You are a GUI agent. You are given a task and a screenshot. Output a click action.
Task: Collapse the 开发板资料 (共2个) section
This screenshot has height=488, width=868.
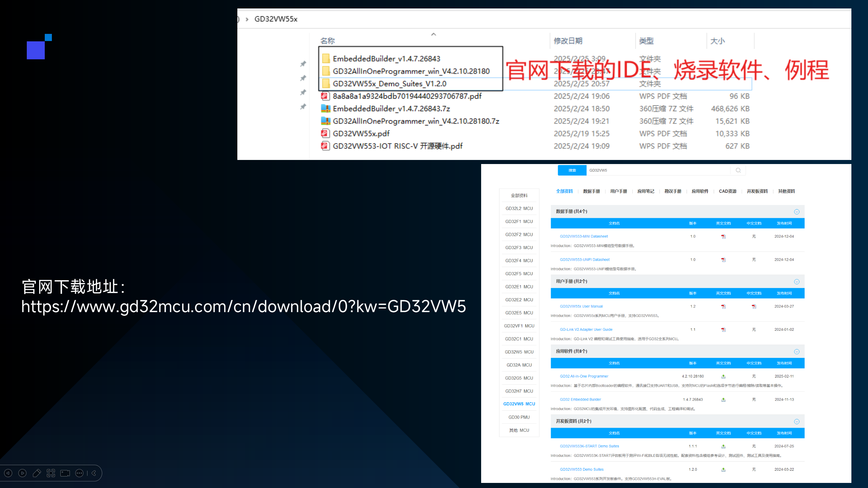coord(797,422)
